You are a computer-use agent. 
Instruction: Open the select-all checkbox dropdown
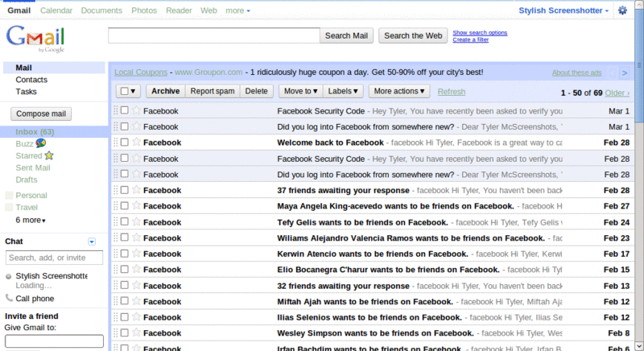pos(128,91)
